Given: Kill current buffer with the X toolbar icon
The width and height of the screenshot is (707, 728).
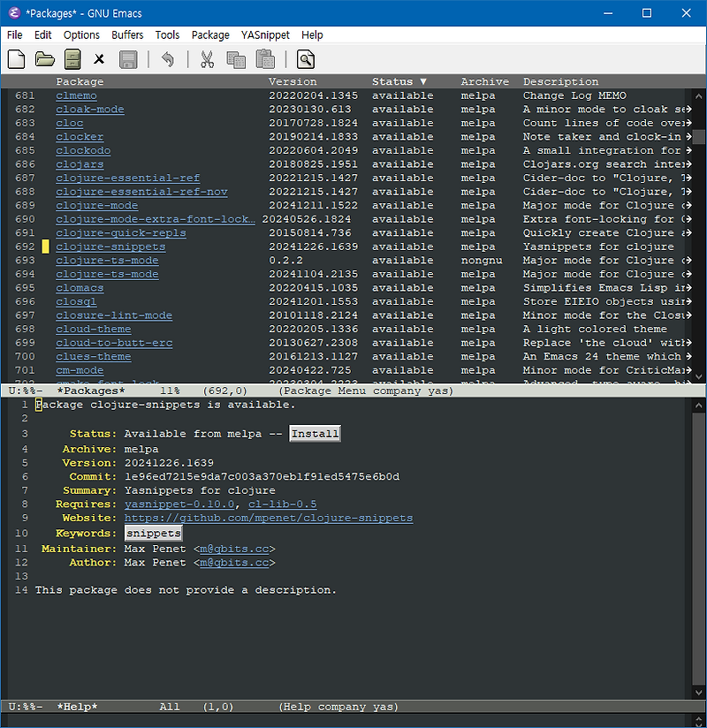Looking at the screenshot, I should (98, 59).
